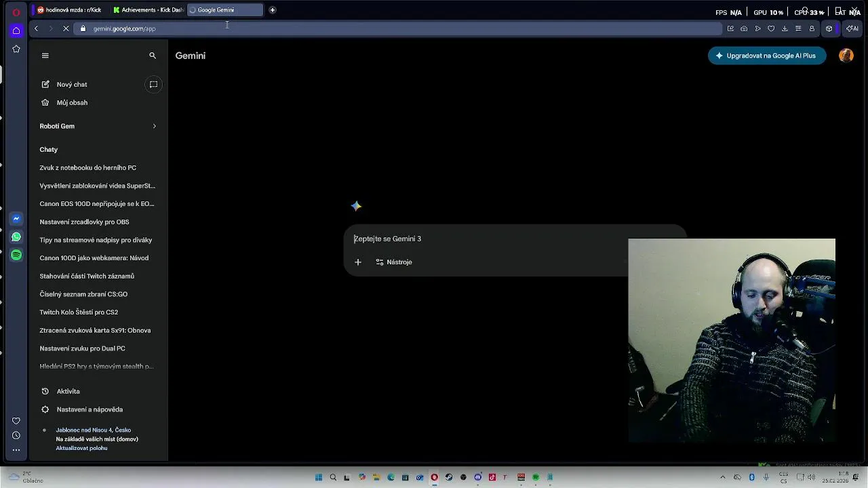Open Opera easy setup sliders icon
868x488 pixels.
[798, 28]
